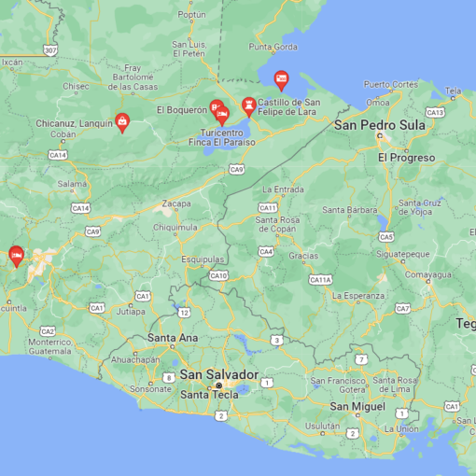Click the route 12 shield near Santa Ana
This screenshot has height=476, width=476.
(x=184, y=313)
